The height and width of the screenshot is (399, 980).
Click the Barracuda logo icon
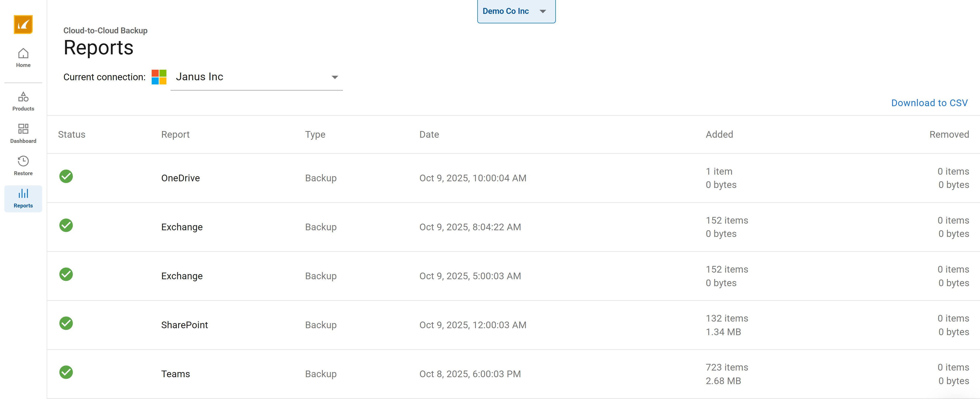pyautogui.click(x=23, y=25)
